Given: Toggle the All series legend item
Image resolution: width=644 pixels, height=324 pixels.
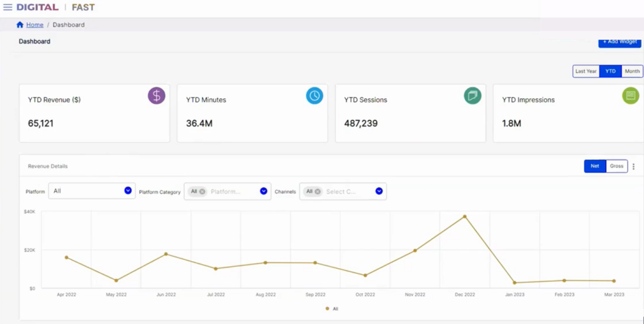Looking at the screenshot, I should [x=332, y=309].
